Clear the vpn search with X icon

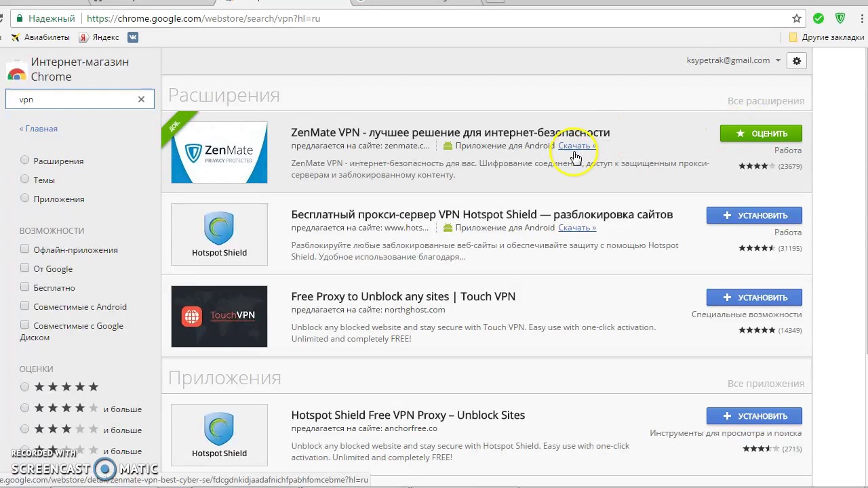click(141, 100)
